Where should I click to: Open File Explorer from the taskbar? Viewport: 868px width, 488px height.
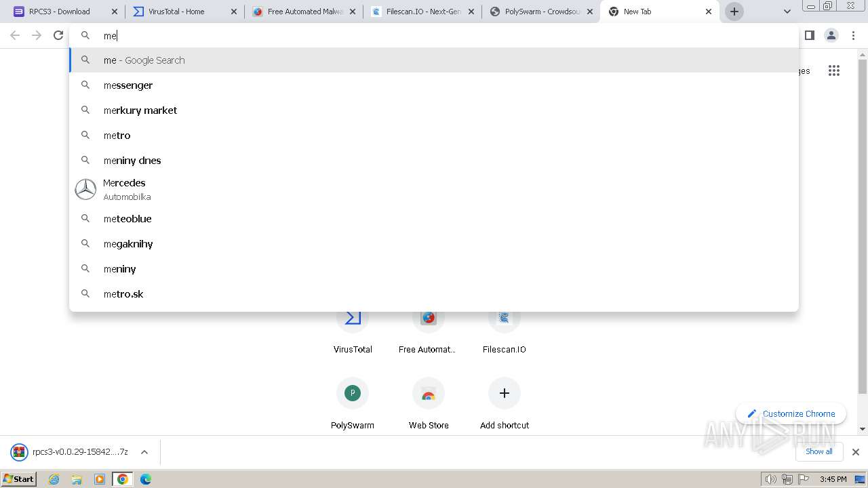coord(77,479)
